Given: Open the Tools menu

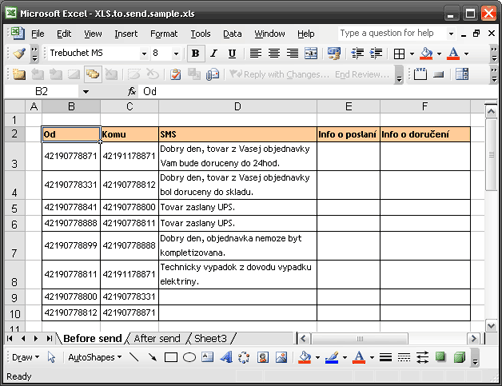Looking at the screenshot, I should [x=200, y=34].
